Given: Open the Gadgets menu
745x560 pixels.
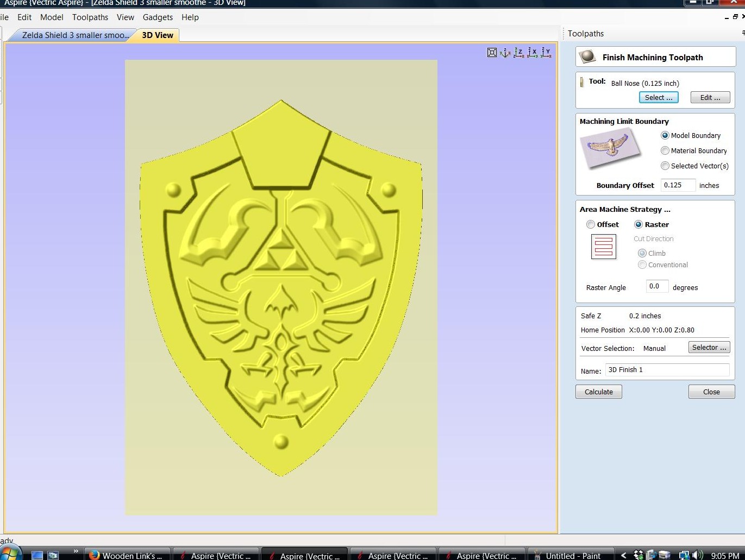Looking at the screenshot, I should tap(158, 17).
